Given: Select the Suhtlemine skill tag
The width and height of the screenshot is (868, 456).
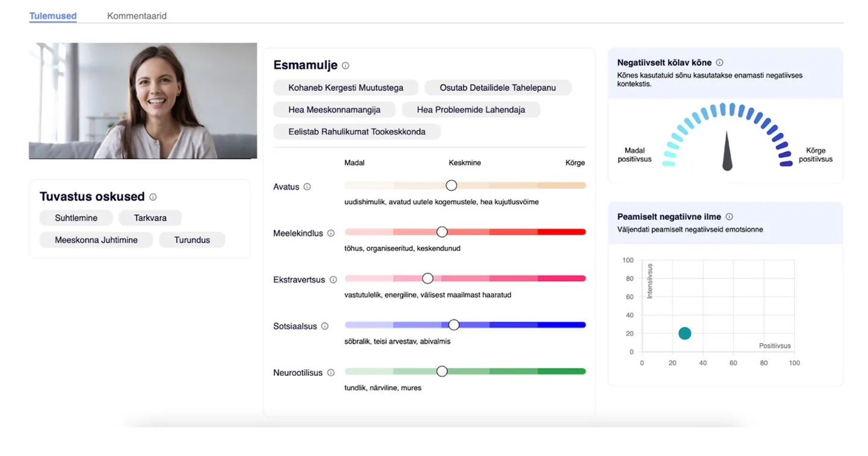Looking at the screenshot, I should point(76,218).
